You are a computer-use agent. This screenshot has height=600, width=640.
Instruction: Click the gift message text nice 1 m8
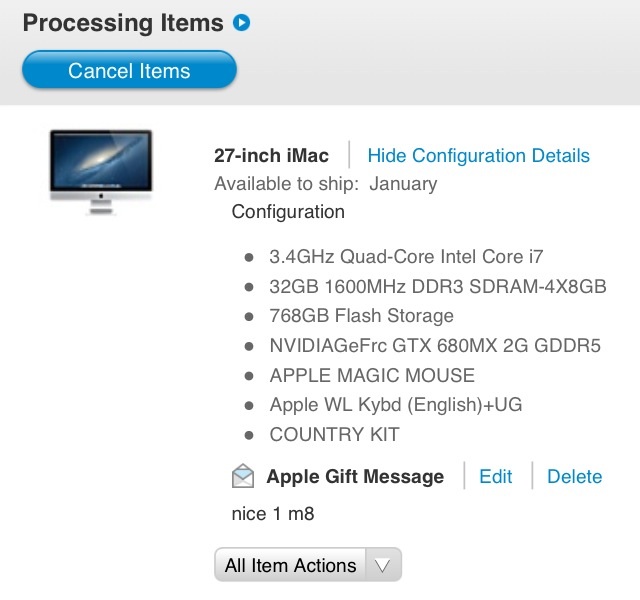(273, 514)
